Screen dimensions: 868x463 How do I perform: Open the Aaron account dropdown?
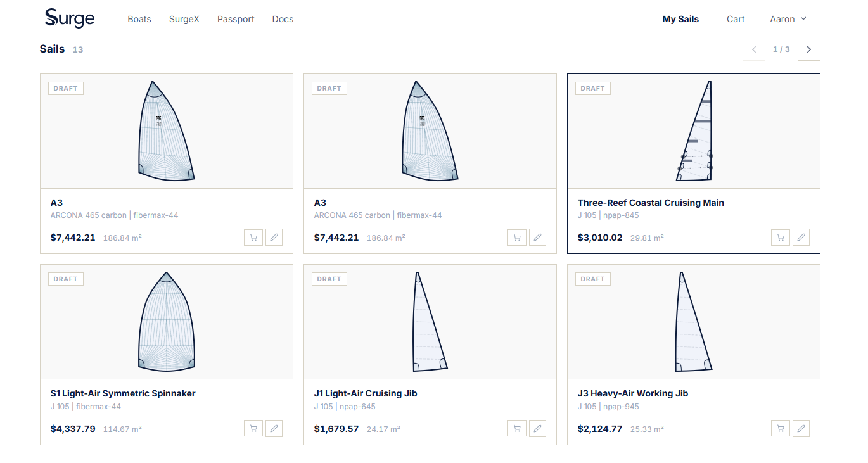click(x=788, y=19)
